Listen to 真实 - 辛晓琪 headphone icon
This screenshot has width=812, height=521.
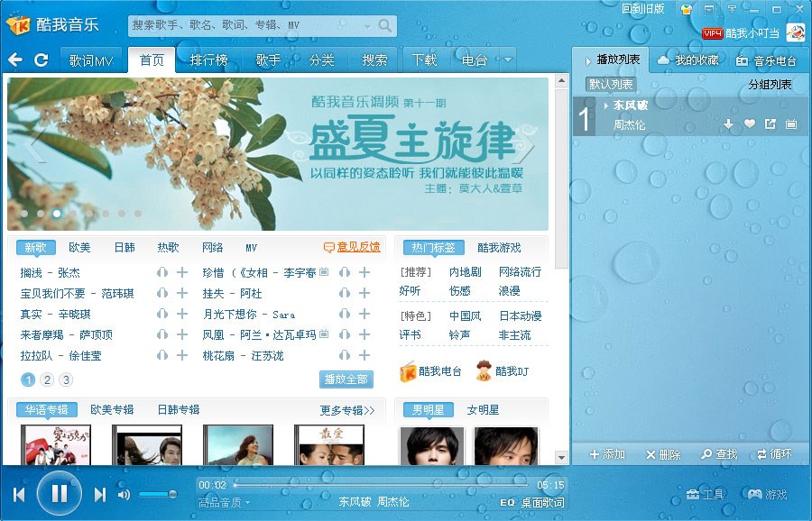pyautogui.click(x=162, y=314)
